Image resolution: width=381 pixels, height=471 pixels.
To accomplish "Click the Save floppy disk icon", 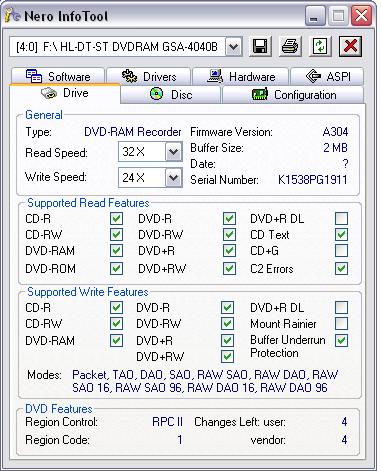I will (x=260, y=46).
